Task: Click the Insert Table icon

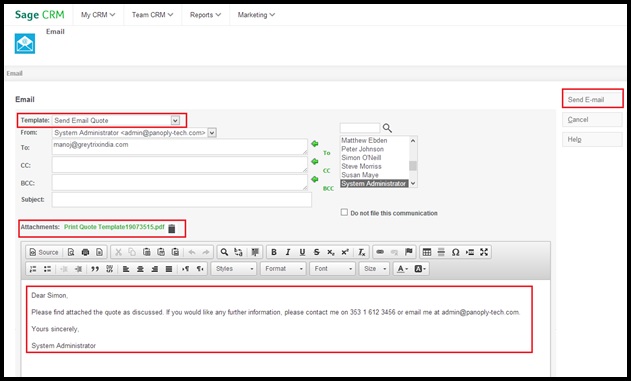Action: [427, 252]
